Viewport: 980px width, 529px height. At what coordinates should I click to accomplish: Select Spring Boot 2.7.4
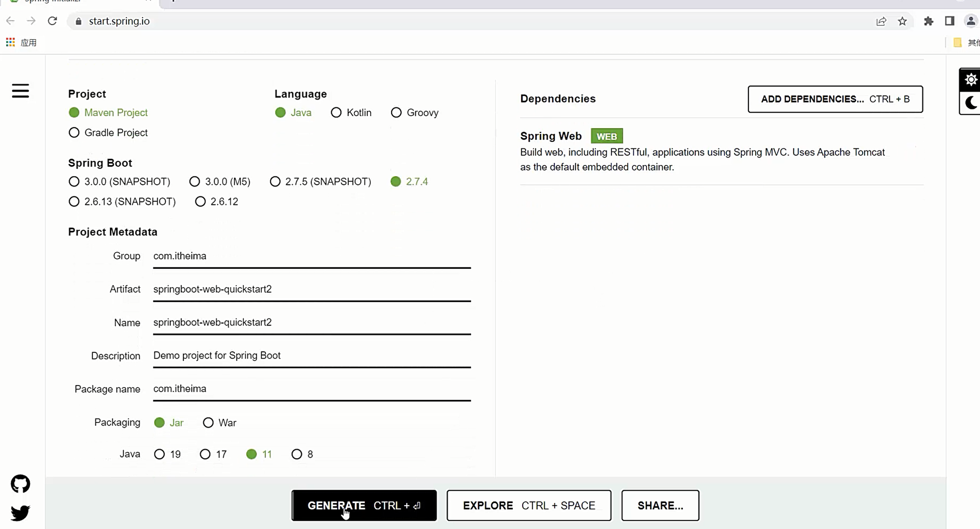click(409, 182)
